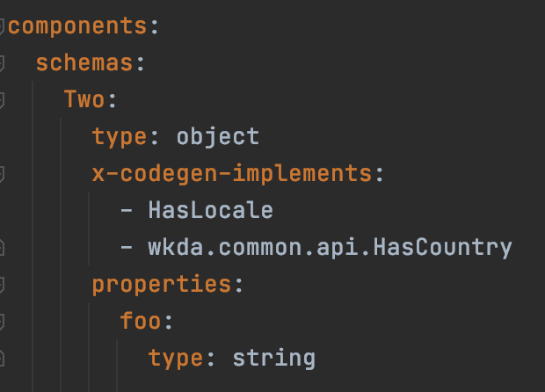Screen dimensions: 545x392
Task: Collapse the x-codegen-implements list fold marker
Action: [x=3, y=174]
